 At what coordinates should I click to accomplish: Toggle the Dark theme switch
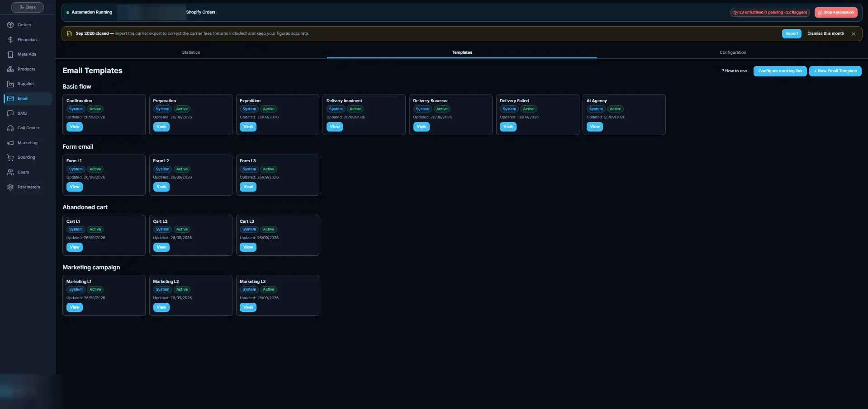tap(28, 7)
